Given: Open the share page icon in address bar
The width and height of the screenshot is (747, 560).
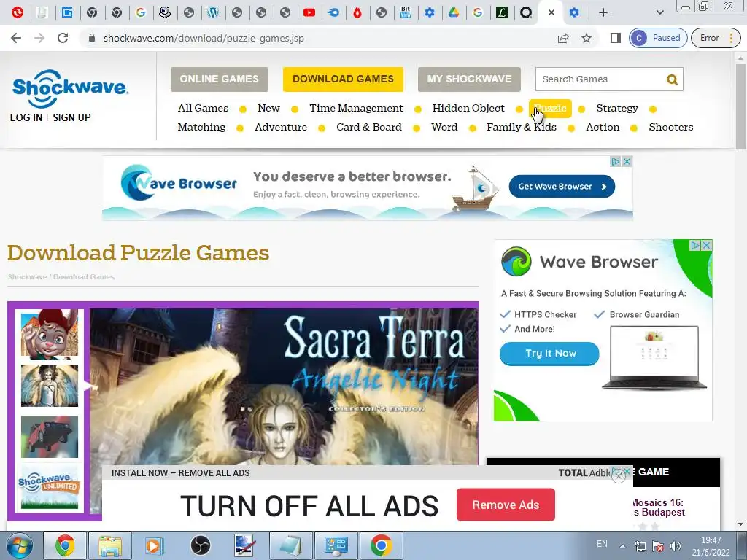Looking at the screenshot, I should pyautogui.click(x=563, y=38).
